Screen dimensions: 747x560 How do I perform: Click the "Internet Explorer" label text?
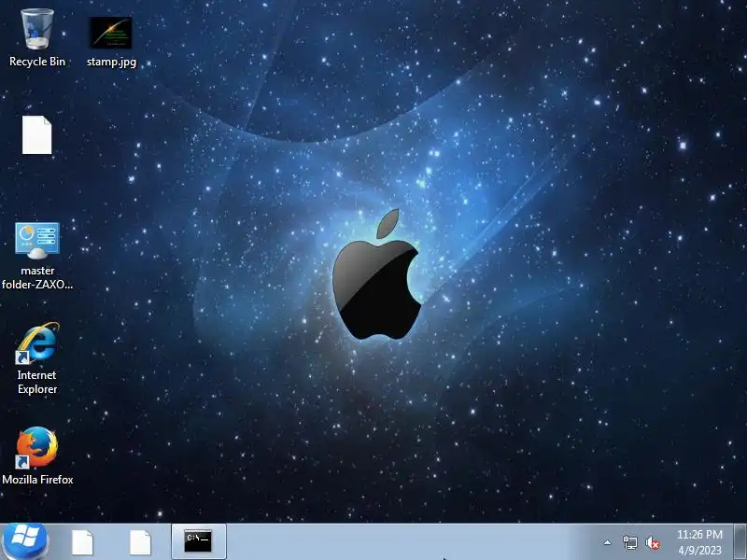[37, 382]
